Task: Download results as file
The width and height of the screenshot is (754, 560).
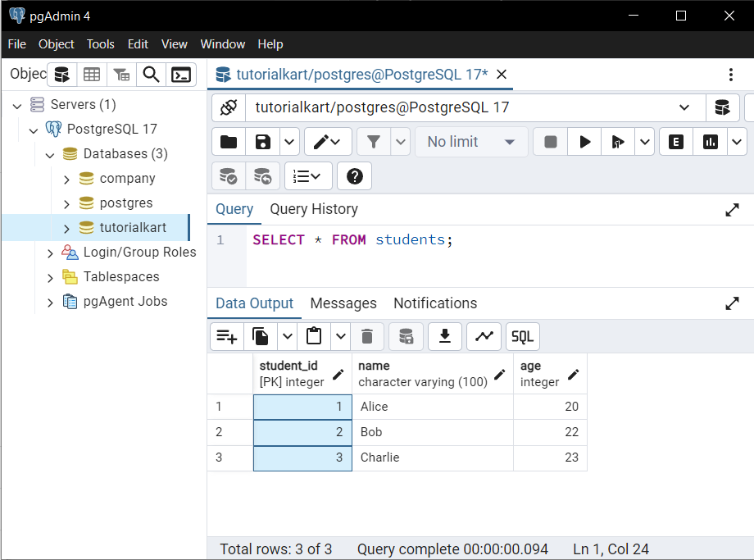Action: (x=445, y=336)
